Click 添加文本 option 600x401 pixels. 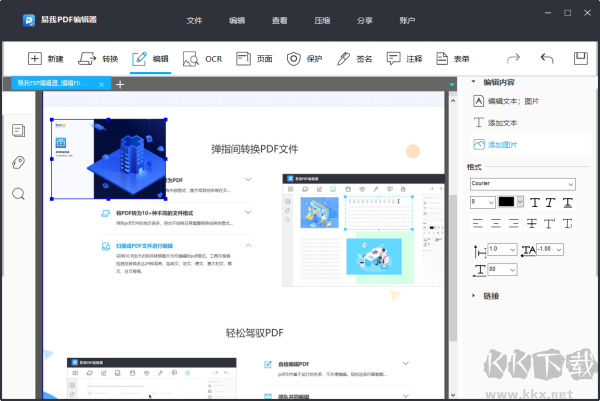pos(496,123)
